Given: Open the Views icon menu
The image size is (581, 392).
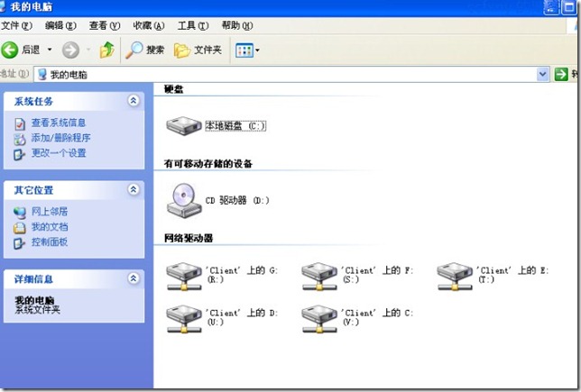Looking at the screenshot, I should pyautogui.click(x=244, y=50).
